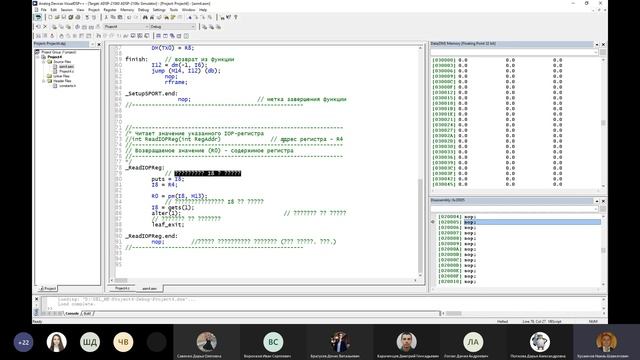Open the Register menu
The height and width of the screenshot is (360, 640).
[x=110, y=10]
